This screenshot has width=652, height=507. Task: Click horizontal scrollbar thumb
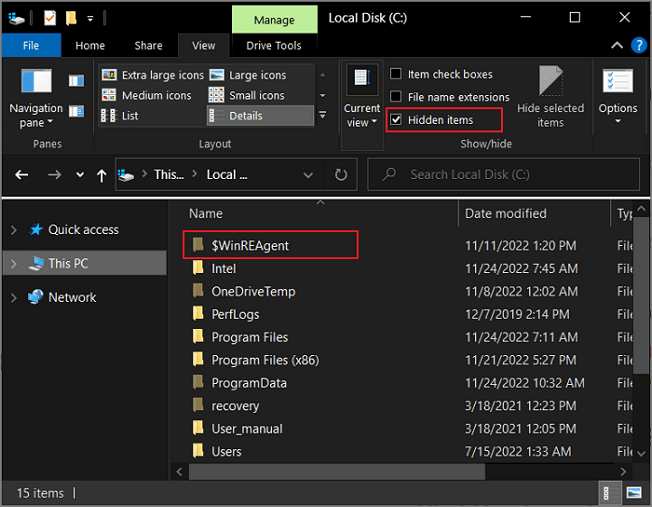click(337, 472)
